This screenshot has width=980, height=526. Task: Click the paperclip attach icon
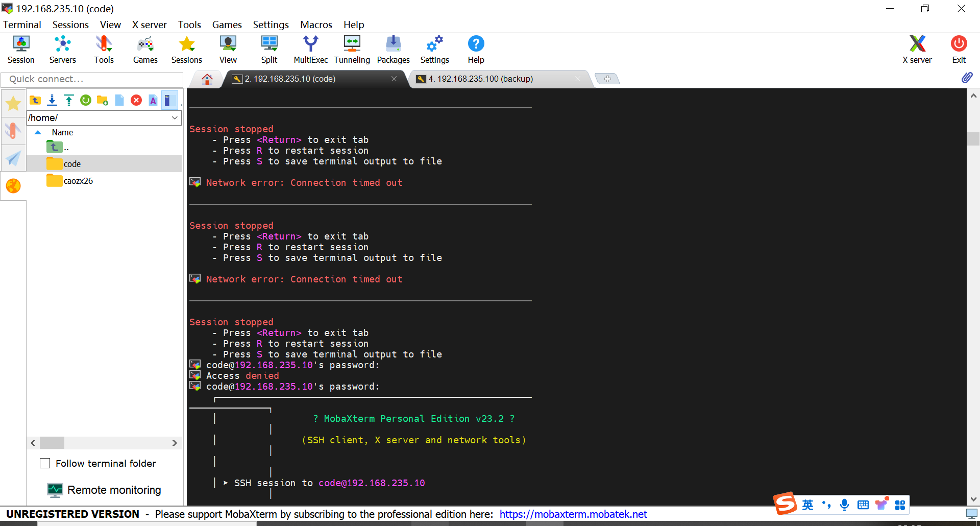[x=967, y=78]
